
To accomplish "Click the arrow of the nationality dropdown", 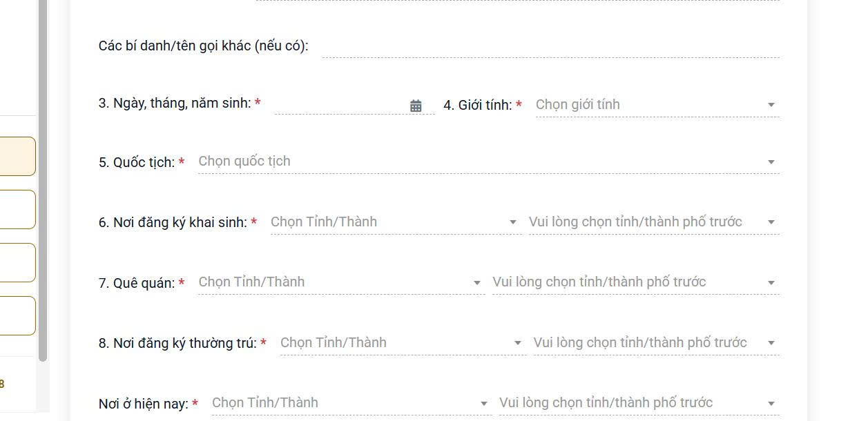I will tap(771, 162).
